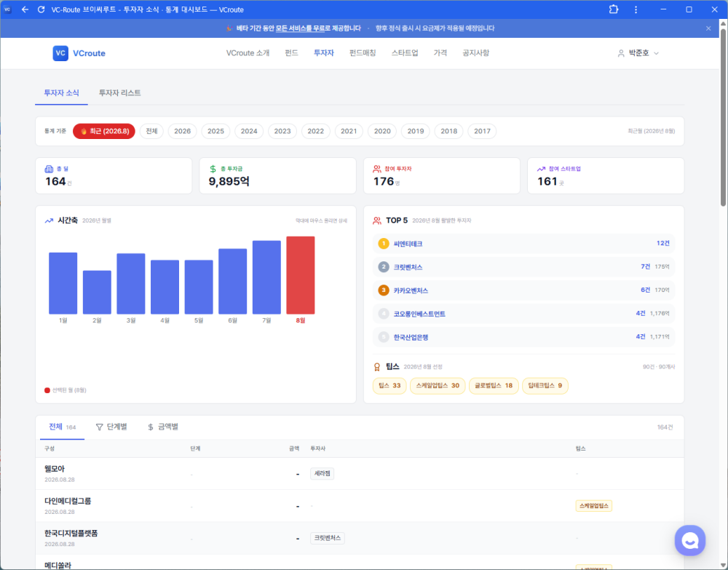Click the user profile icon beside 박준호

[x=621, y=53]
